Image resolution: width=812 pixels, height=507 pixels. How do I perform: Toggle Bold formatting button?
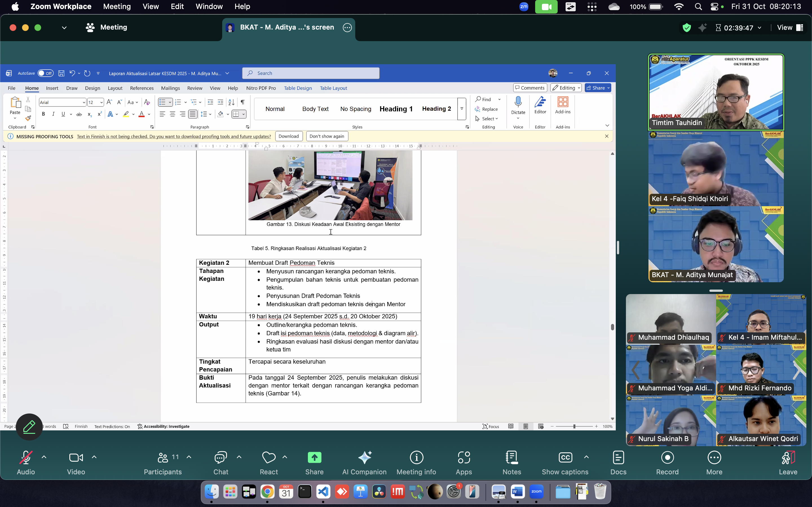43,114
